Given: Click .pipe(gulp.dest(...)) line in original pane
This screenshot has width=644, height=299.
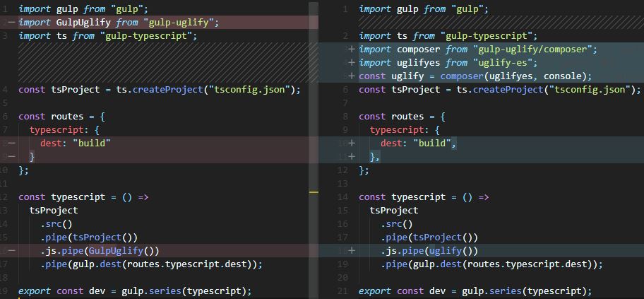Looking at the screenshot, I should click(151, 264).
